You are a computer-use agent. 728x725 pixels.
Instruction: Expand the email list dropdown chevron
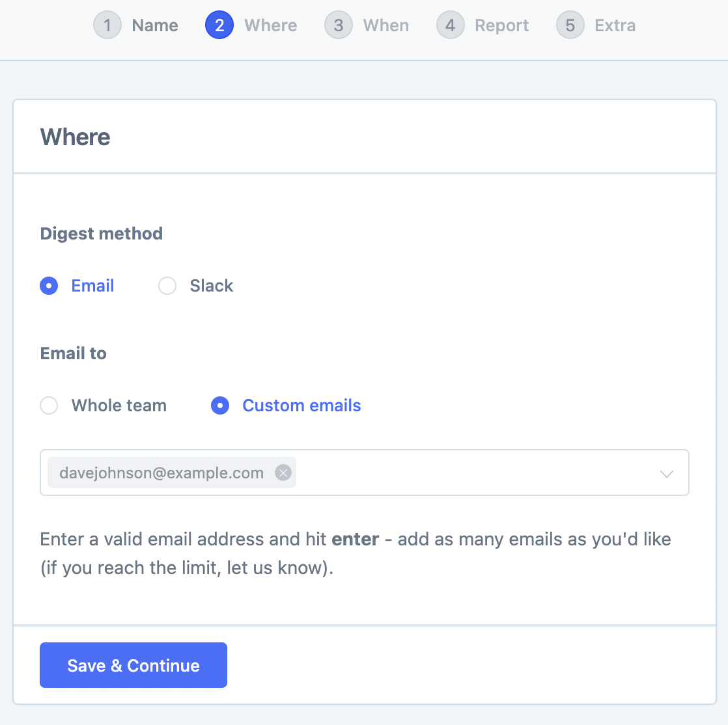point(666,473)
